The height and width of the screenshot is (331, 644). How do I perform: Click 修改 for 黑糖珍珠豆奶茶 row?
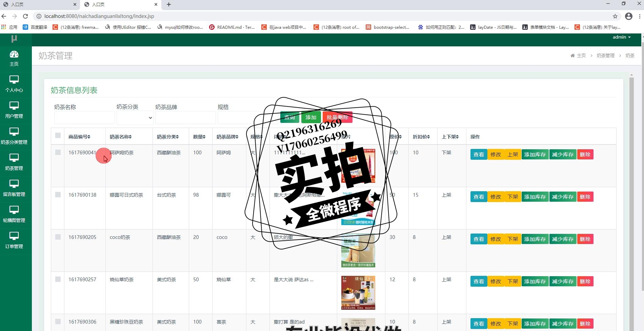coord(496,324)
